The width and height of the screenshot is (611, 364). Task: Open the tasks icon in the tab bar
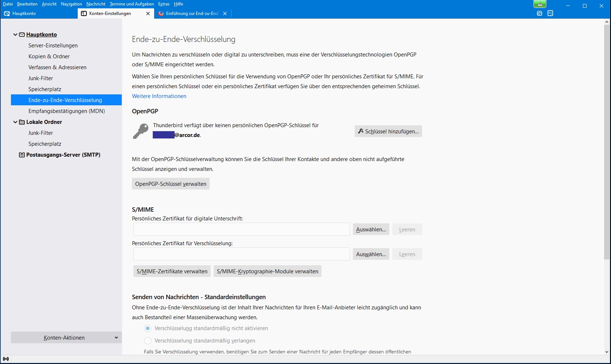pyautogui.click(x=550, y=13)
